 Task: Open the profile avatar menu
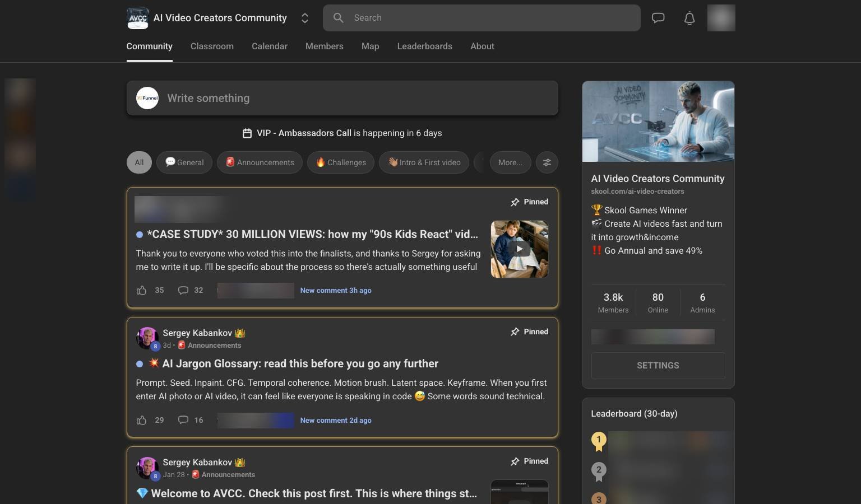pyautogui.click(x=721, y=18)
